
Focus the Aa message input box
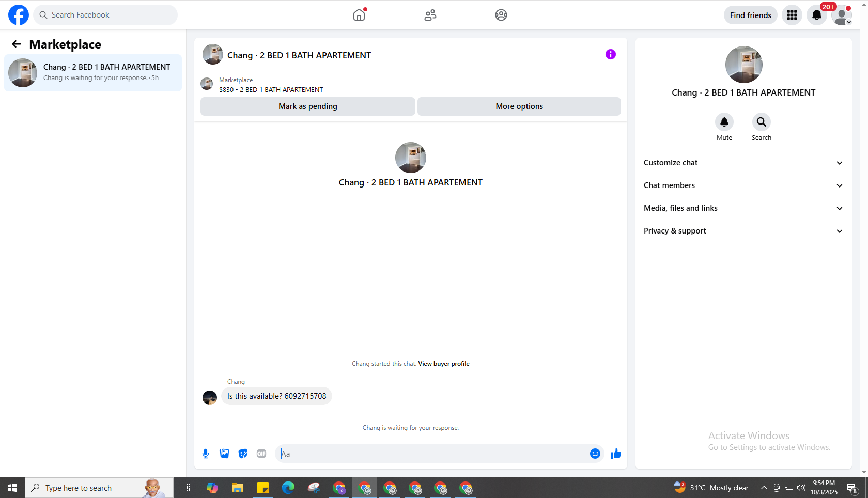432,454
